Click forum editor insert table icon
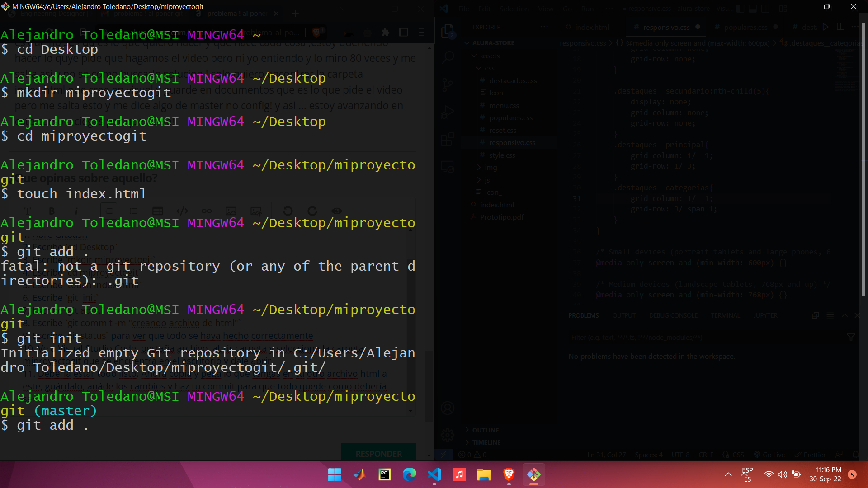The width and height of the screenshot is (868, 488). pos(157,211)
